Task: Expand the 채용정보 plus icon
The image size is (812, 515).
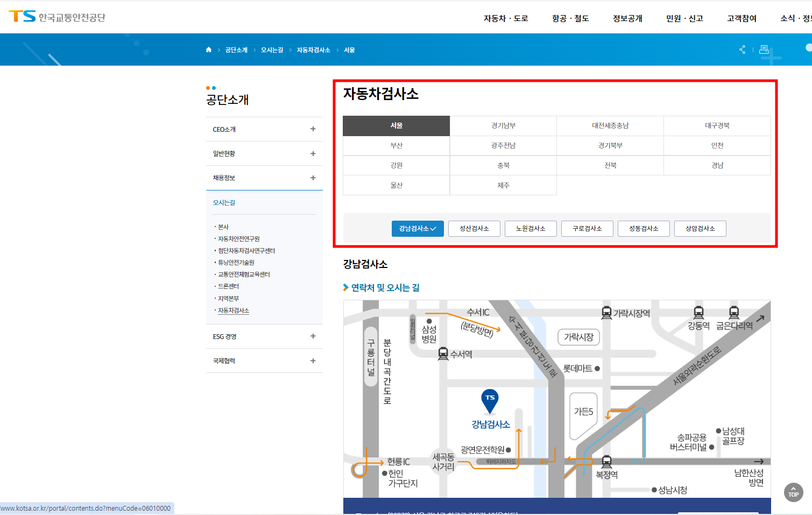Action: pyautogui.click(x=313, y=178)
